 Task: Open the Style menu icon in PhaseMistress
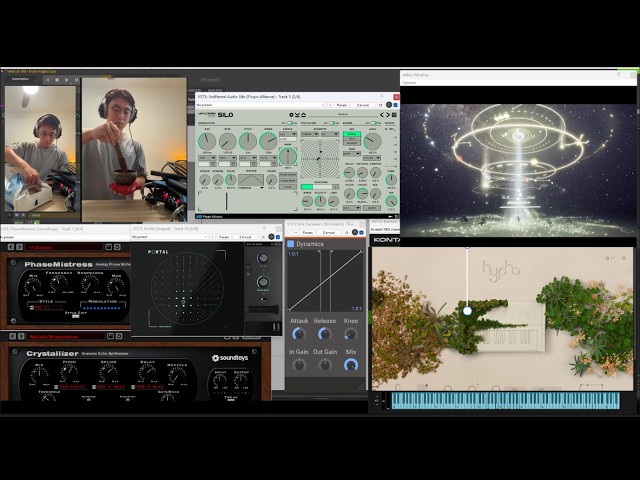click(32, 307)
